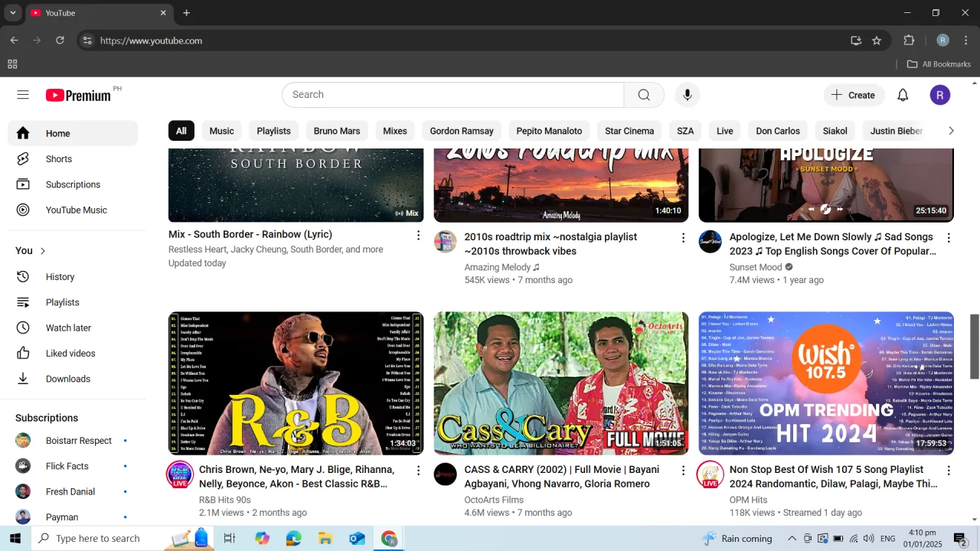
Task: Click the search magnifier button
Action: (644, 95)
